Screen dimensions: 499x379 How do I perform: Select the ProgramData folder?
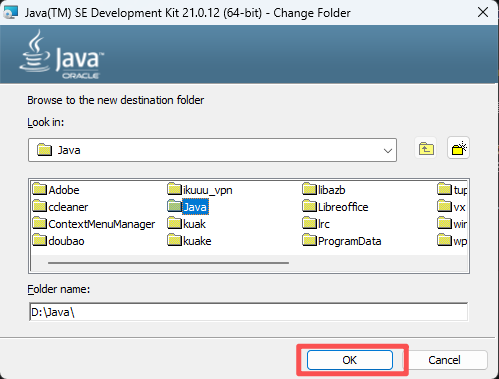coord(342,241)
